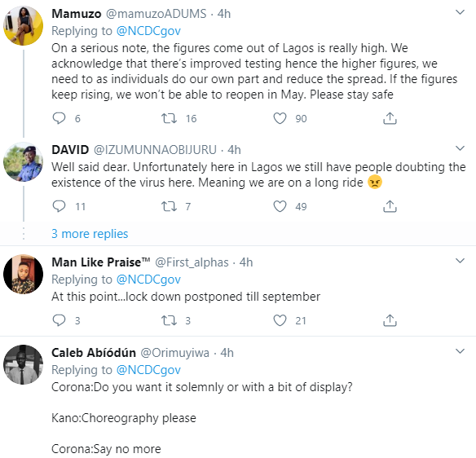The image size is (476, 458).
Task: Share Man Like Praise's tweet
Action: [390, 320]
